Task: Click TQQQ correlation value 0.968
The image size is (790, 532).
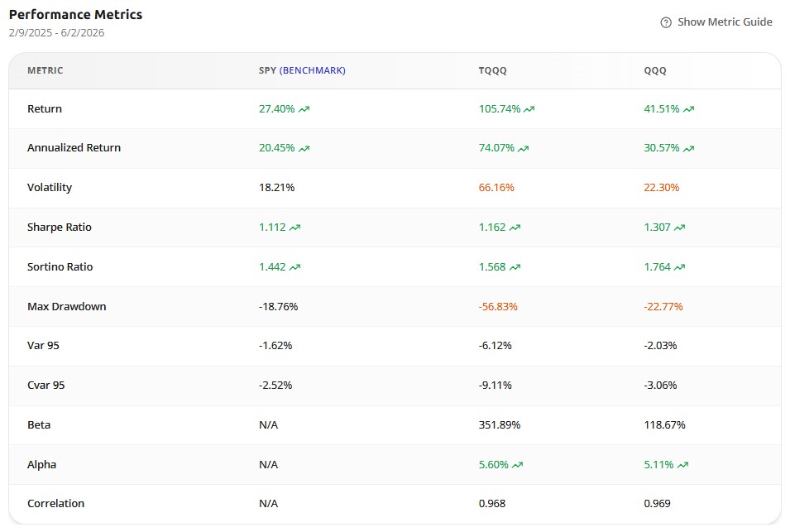Action: tap(491, 503)
